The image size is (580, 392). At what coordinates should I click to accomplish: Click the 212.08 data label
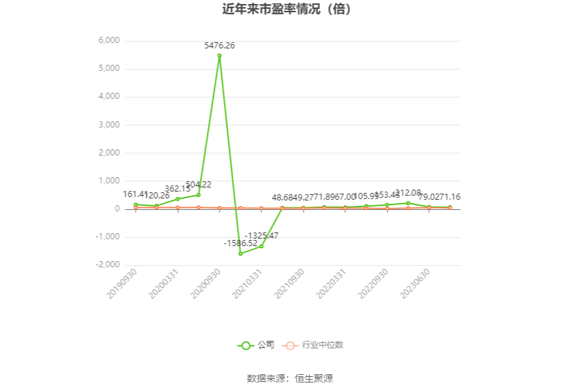[408, 193]
